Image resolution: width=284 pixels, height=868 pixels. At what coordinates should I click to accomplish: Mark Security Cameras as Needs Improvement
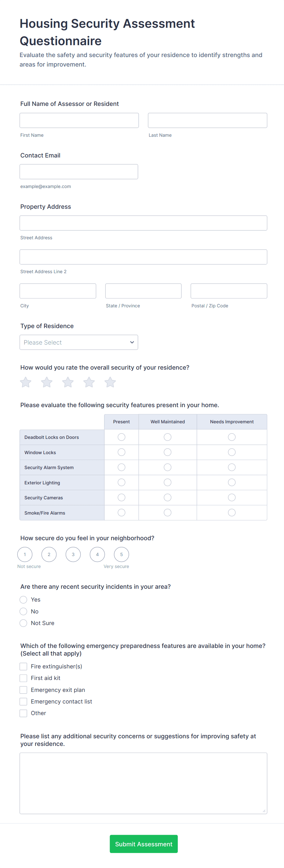tap(232, 497)
